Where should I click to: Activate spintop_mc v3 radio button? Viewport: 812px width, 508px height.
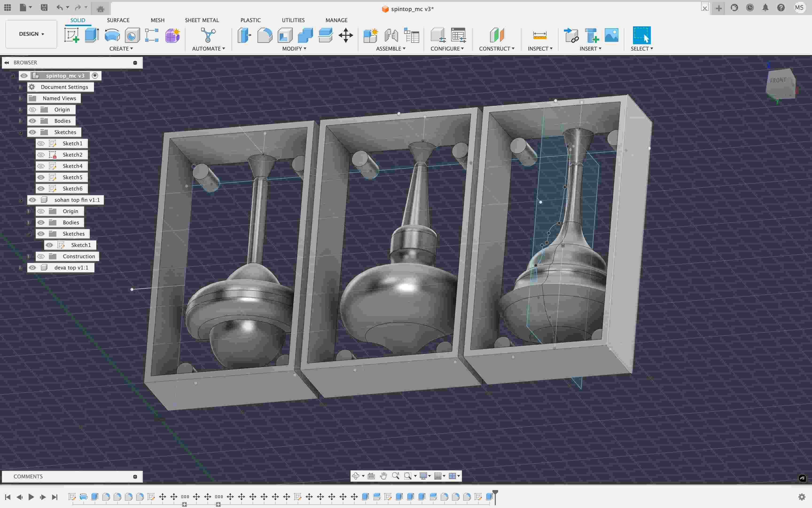pyautogui.click(x=95, y=75)
